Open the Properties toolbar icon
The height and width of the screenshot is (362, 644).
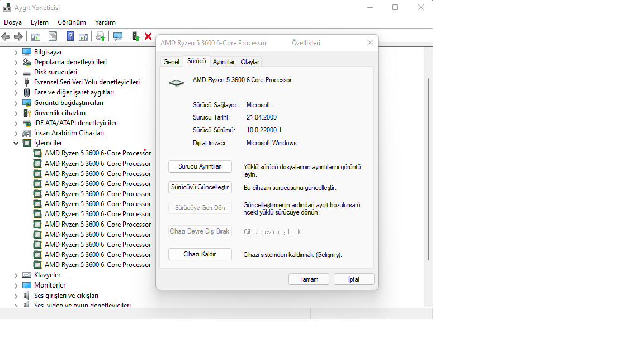click(x=53, y=36)
